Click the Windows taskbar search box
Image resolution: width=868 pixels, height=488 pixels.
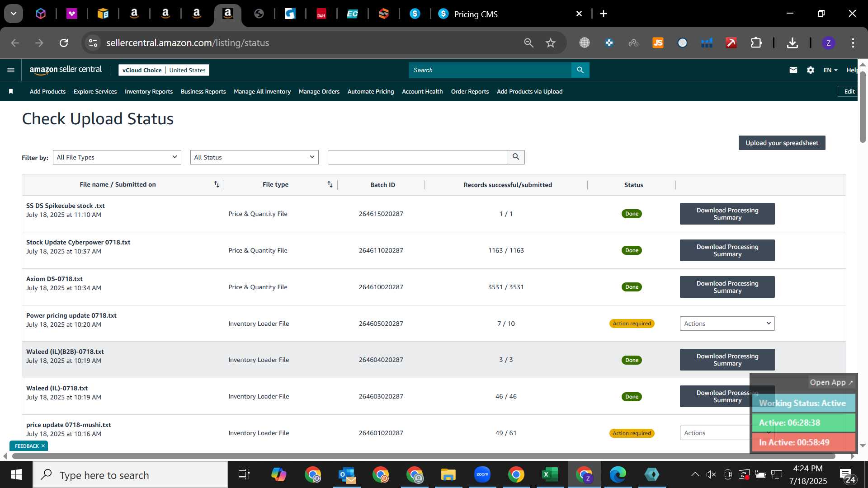[x=130, y=474]
